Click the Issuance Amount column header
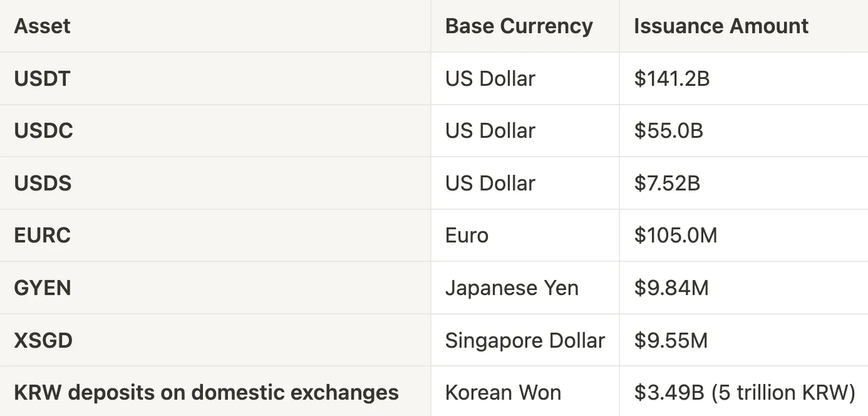 pos(743,26)
